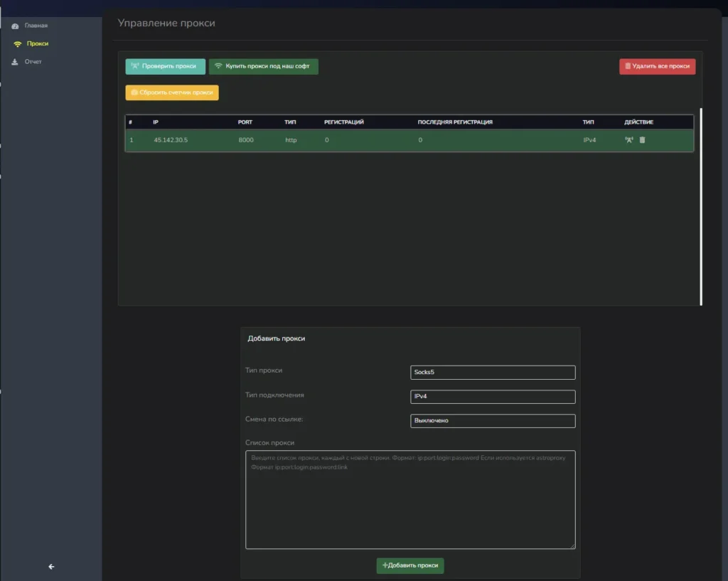Open the Отчет section
Image resolution: width=728 pixels, height=581 pixels.
click(x=34, y=61)
